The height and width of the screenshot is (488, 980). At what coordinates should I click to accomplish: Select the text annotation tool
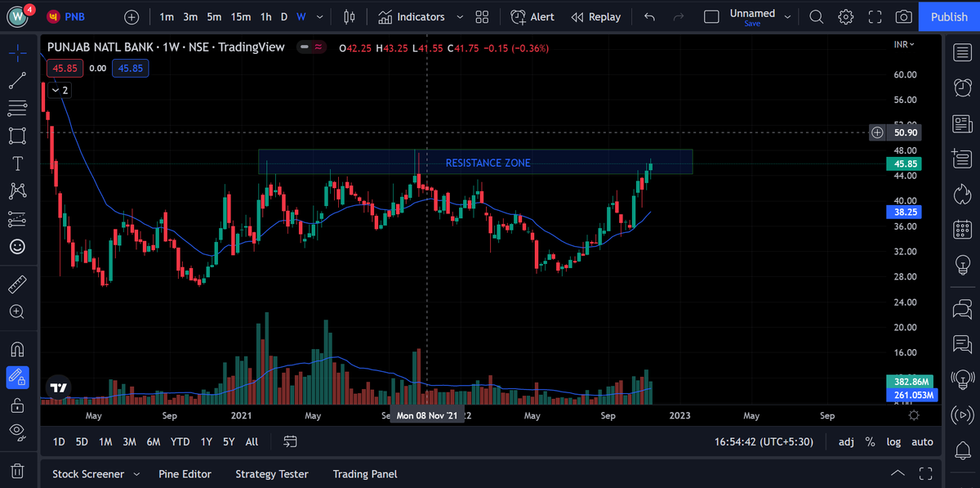[17, 163]
